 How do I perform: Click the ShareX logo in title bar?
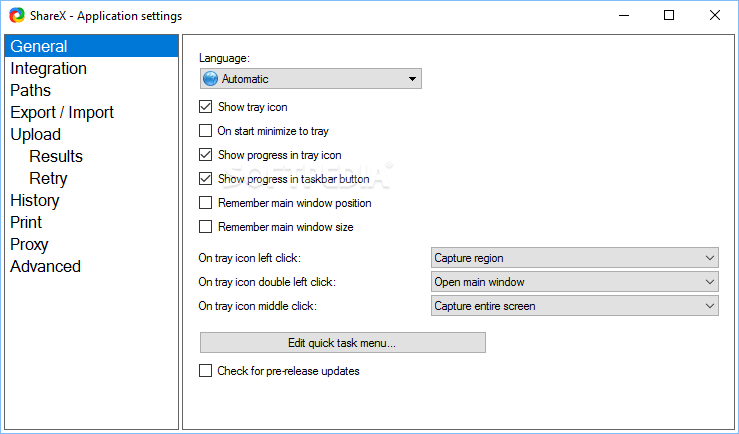17,15
